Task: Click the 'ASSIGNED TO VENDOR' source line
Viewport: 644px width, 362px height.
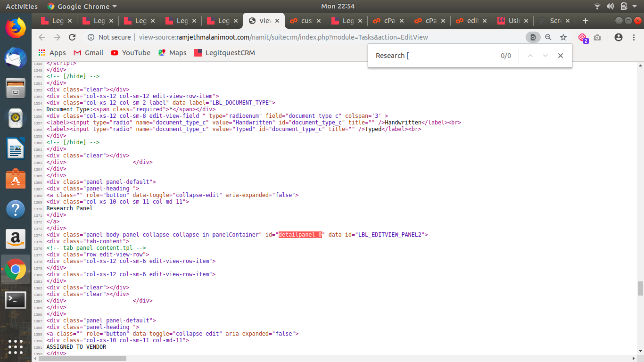Action: (x=76, y=346)
